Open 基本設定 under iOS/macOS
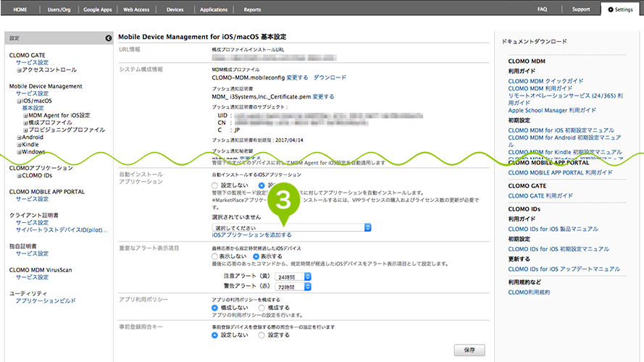This screenshot has width=644, height=362. click(33, 108)
